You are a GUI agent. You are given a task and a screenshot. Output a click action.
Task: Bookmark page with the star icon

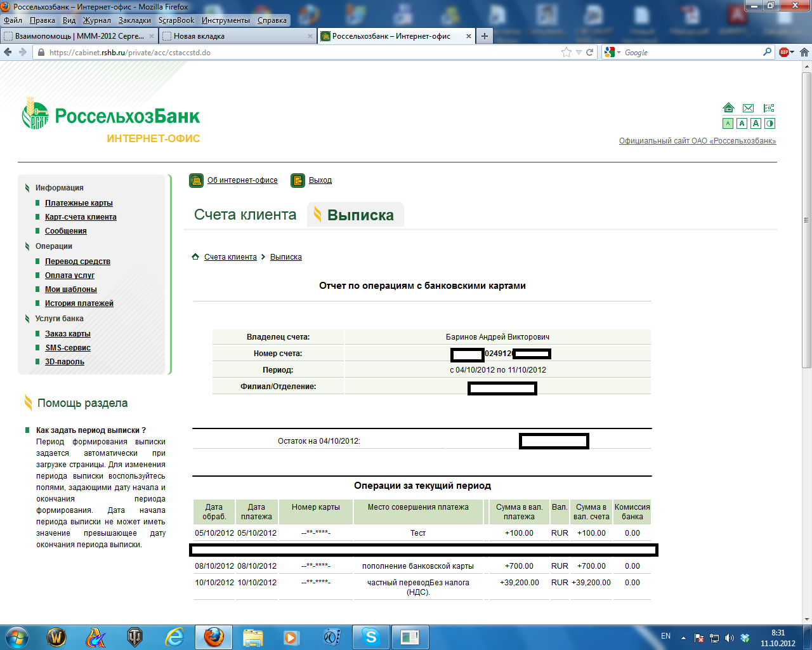566,52
